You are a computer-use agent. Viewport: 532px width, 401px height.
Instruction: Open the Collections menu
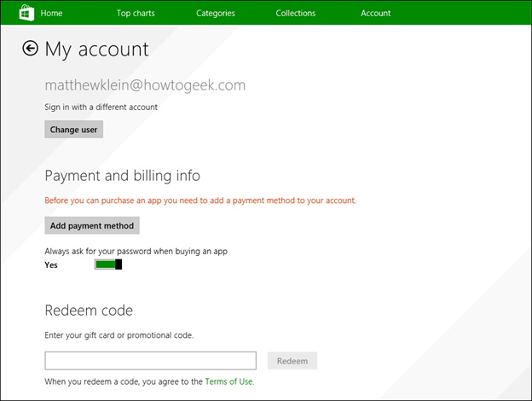(x=296, y=14)
